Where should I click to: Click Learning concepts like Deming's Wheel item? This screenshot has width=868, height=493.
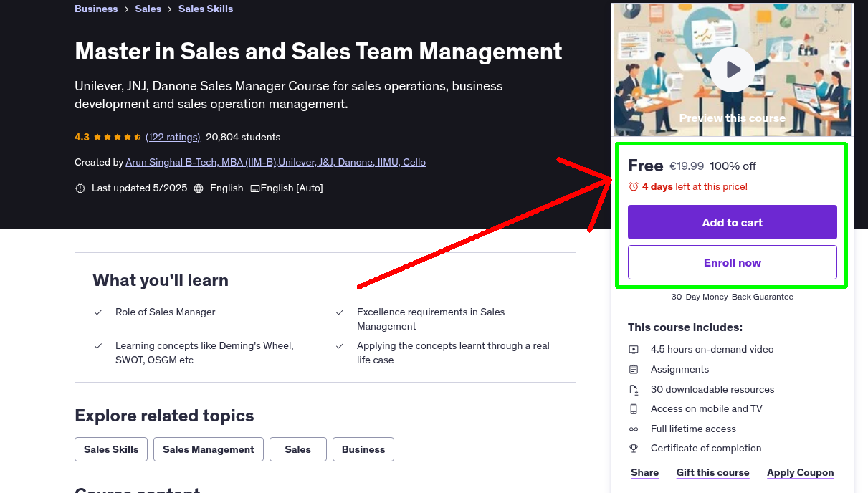(x=204, y=353)
